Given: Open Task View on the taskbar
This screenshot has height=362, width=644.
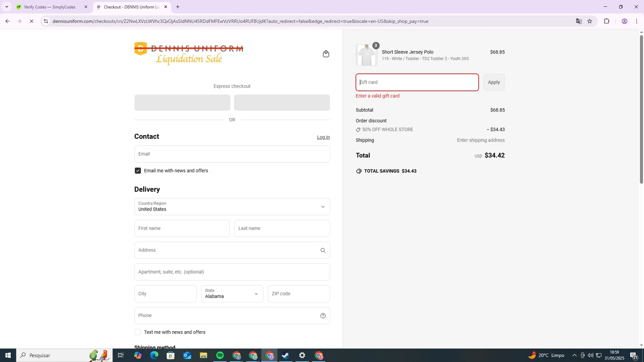Looking at the screenshot, I should [121, 356].
